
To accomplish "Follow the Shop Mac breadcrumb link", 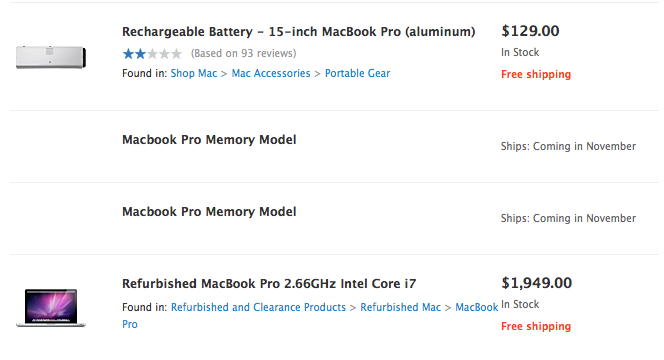I will click(x=194, y=73).
